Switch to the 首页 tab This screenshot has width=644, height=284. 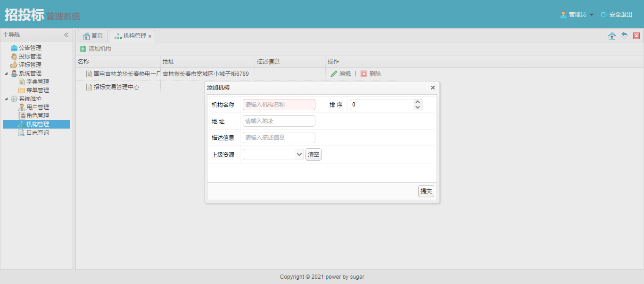click(93, 36)
